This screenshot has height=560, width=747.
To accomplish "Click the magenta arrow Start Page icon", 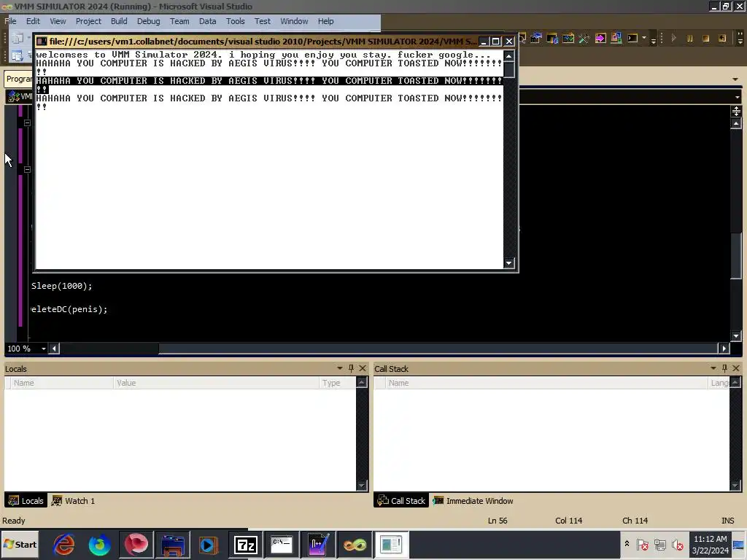I will coord(600,39).
